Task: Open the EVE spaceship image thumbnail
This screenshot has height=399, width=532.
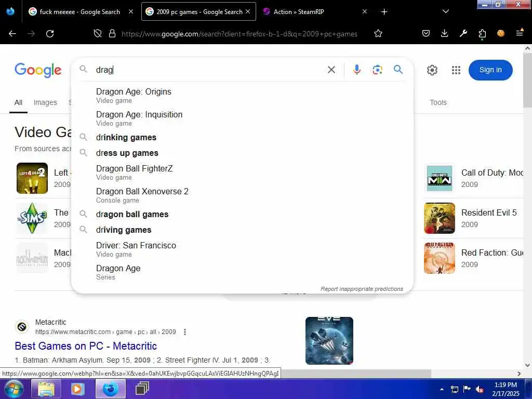Action: click(329, 341)
